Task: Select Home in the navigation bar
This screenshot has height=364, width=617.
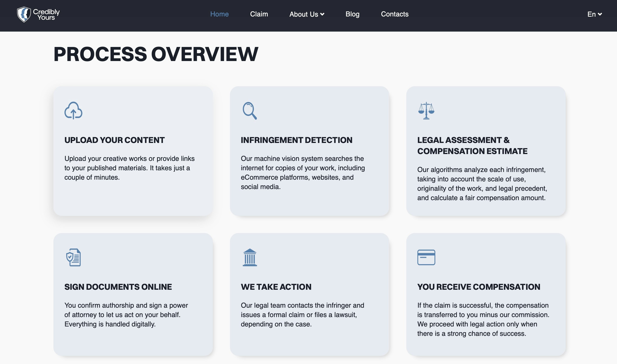Action: 219,14
